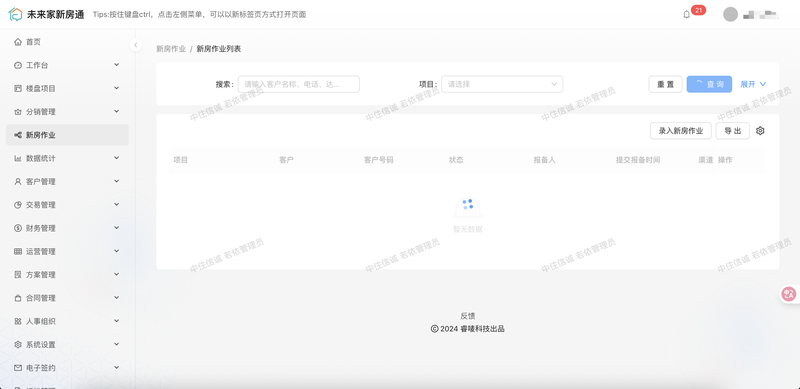
Task: Click the 未来家新房通 logo icon
Action: click(15, 14)
